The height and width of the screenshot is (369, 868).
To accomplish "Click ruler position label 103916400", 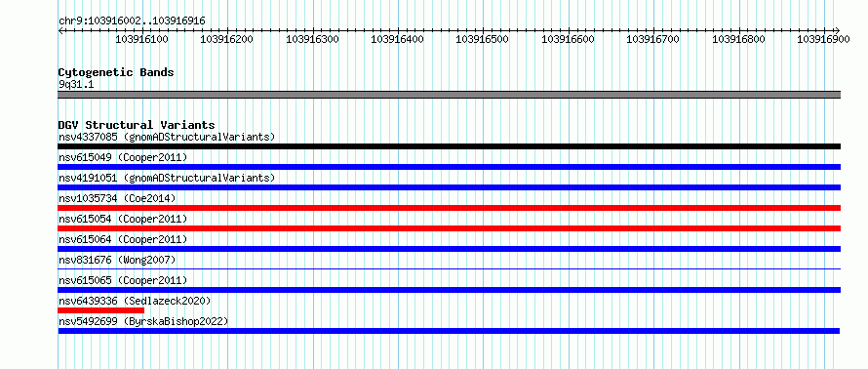I will point(397,39).
